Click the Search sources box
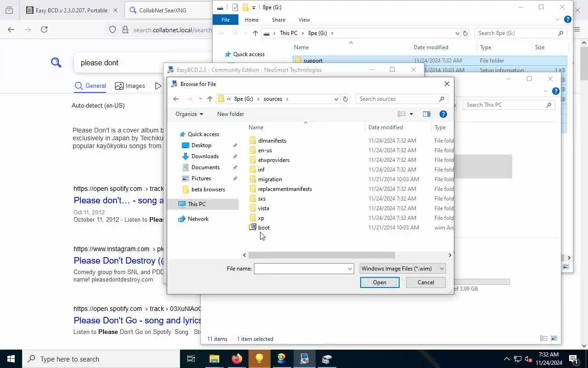This screenshot has width=588, height=368. pos(401,99)
